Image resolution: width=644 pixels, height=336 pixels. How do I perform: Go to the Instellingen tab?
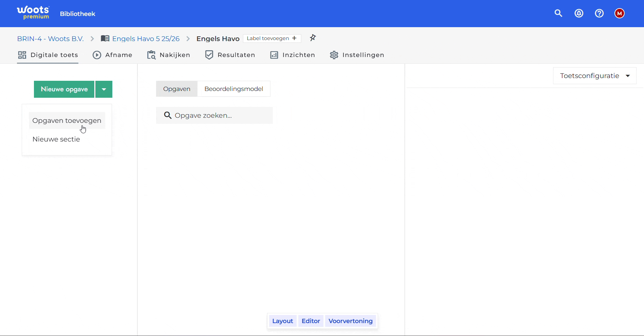(357, 55)
